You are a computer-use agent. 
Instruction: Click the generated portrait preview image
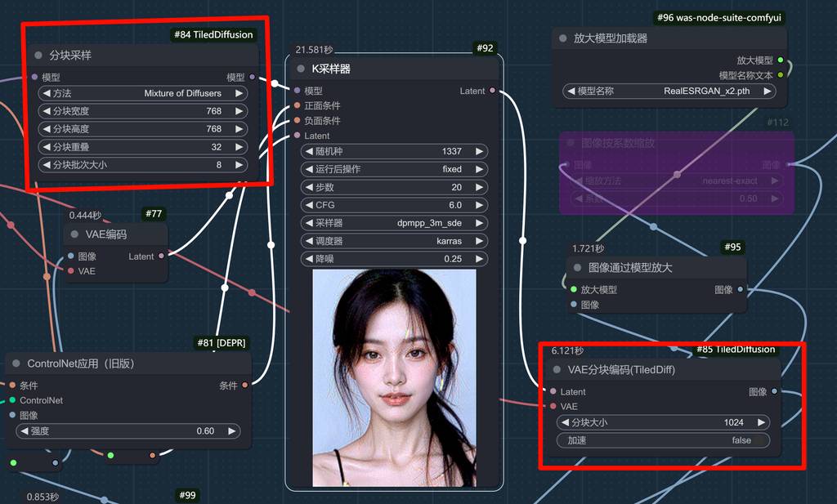click(394, 377)
